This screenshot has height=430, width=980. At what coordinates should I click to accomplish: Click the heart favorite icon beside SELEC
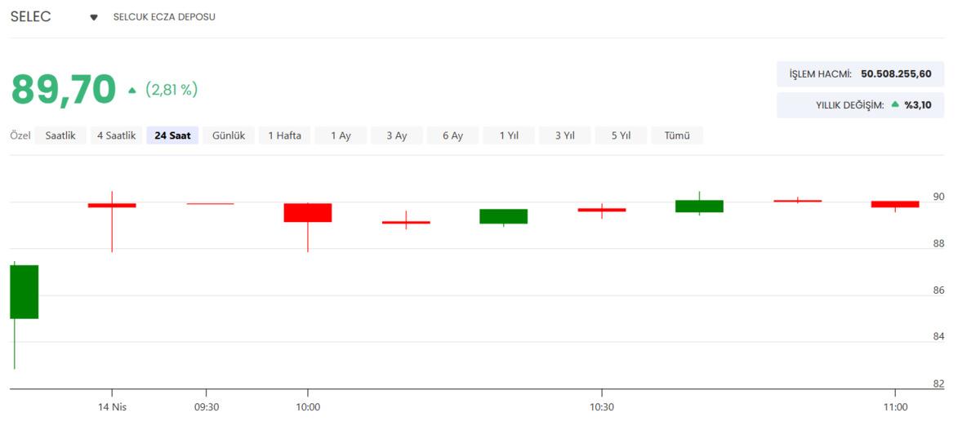(94, 17)
